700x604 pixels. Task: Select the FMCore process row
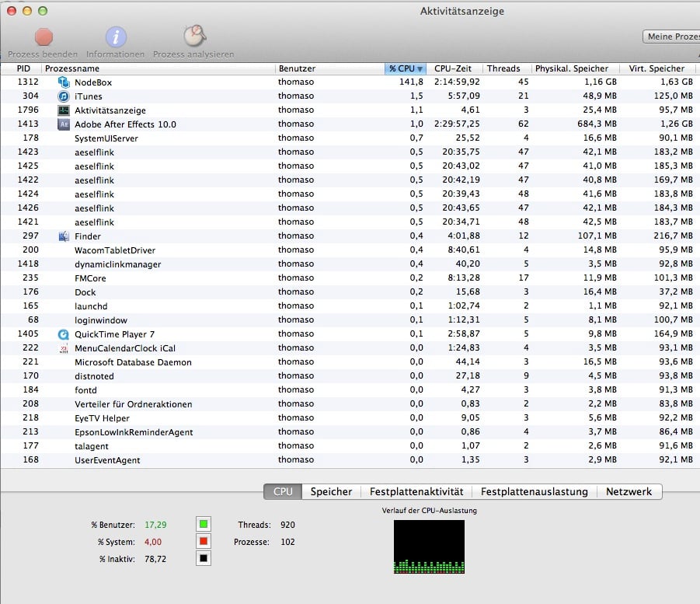click(x=348, y=278)
